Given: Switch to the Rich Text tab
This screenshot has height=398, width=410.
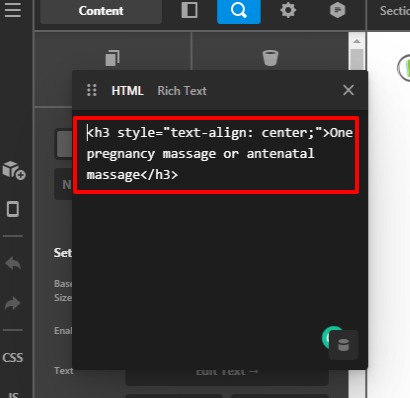Looking at the screenshot, I should pyautogui.click(x=182, y=91).
